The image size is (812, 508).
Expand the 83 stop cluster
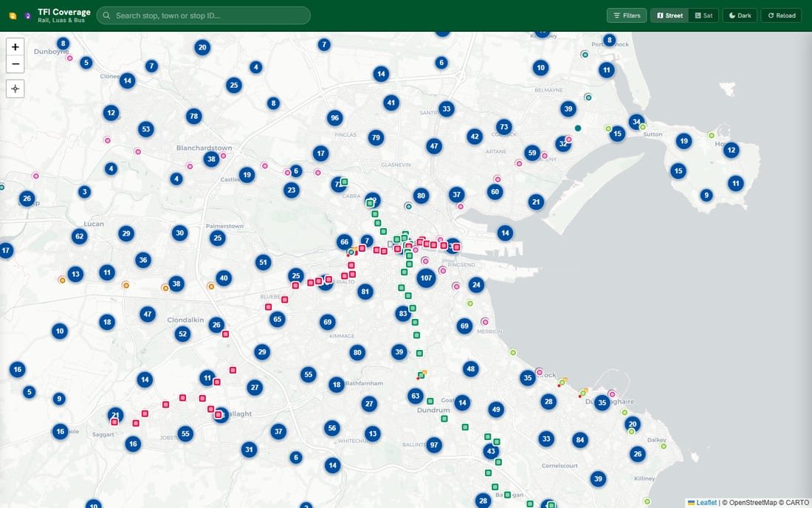(403, 314)
